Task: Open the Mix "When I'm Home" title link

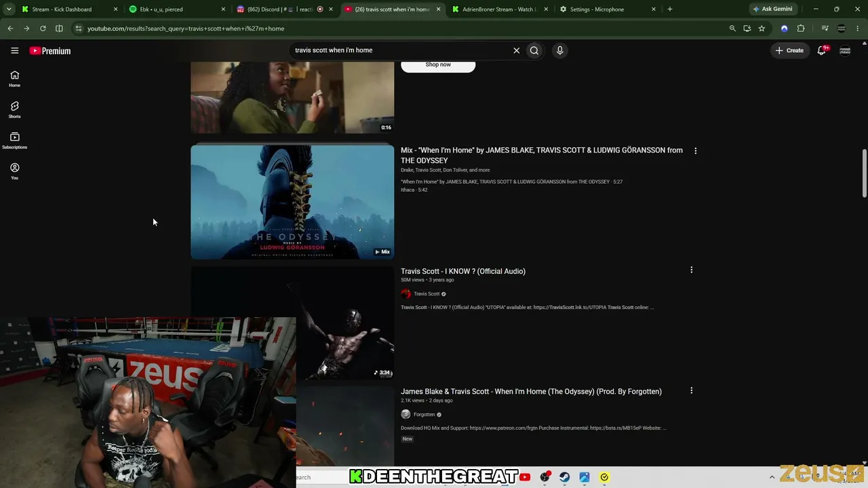Action: click(542, 155)
